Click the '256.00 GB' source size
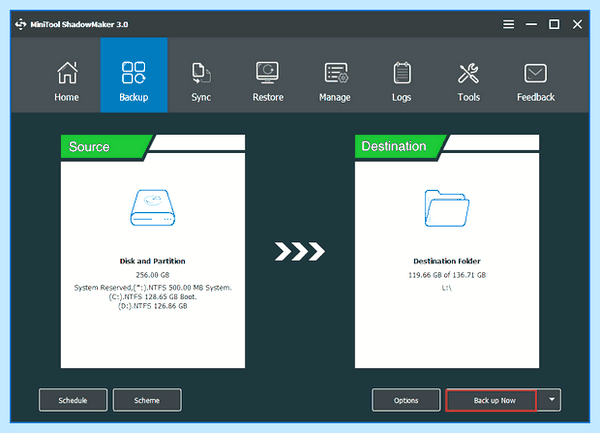Screen dimensions: 600x433 tap(153, 275)
